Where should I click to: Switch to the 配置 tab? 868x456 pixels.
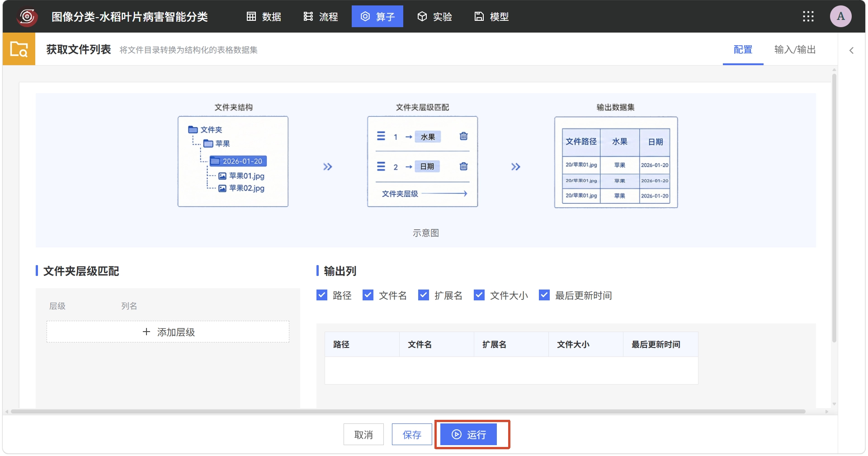(743, 50)
